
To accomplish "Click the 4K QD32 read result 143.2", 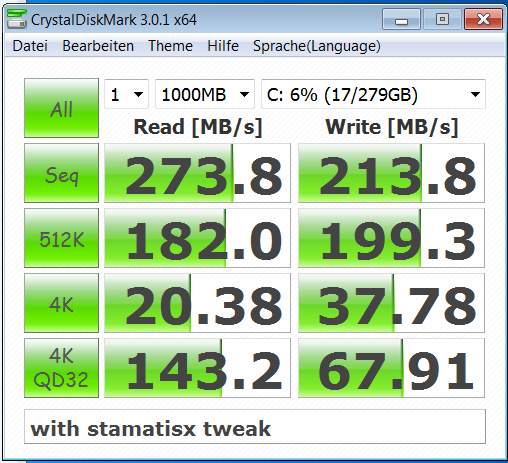I will [197, 368].
